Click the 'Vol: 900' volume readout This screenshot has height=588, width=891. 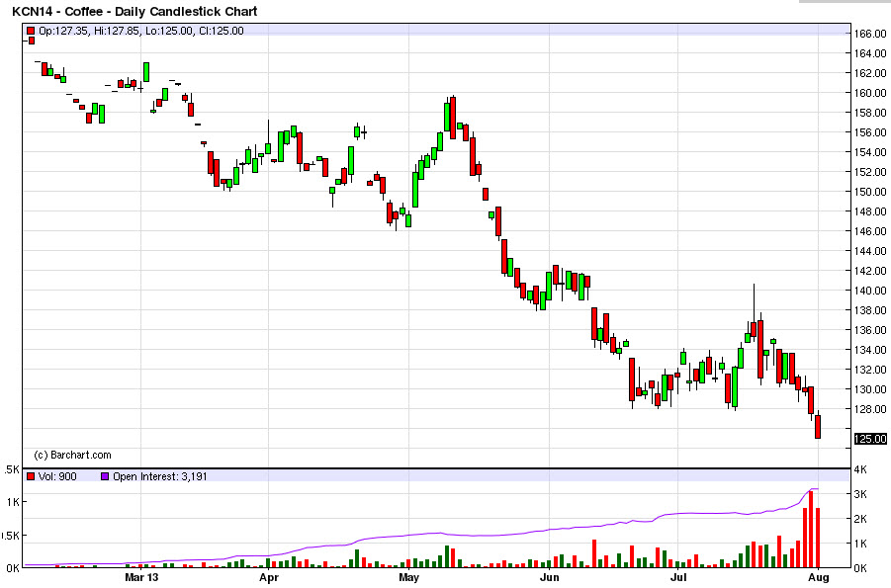coord(57,476)
